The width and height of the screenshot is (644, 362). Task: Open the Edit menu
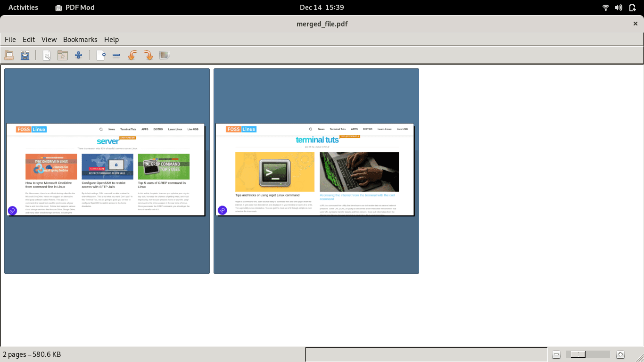pyautogui.click(x=29, y=40)
